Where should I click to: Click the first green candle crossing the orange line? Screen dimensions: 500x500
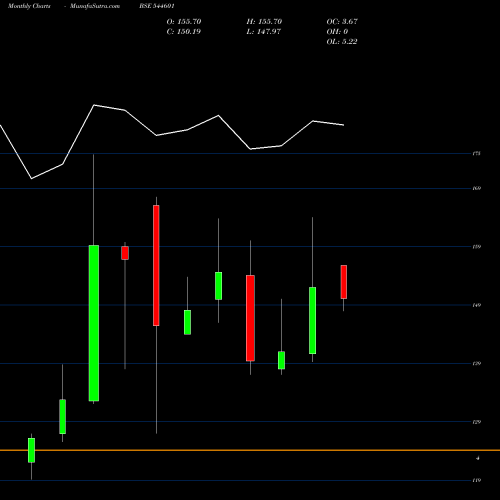tap(31, 450)
